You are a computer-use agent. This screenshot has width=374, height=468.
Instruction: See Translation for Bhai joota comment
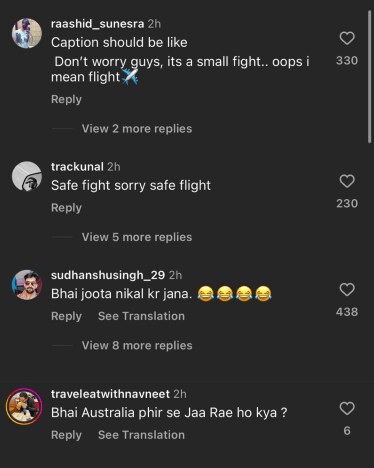pyautogui.click(x=141, y=316)
